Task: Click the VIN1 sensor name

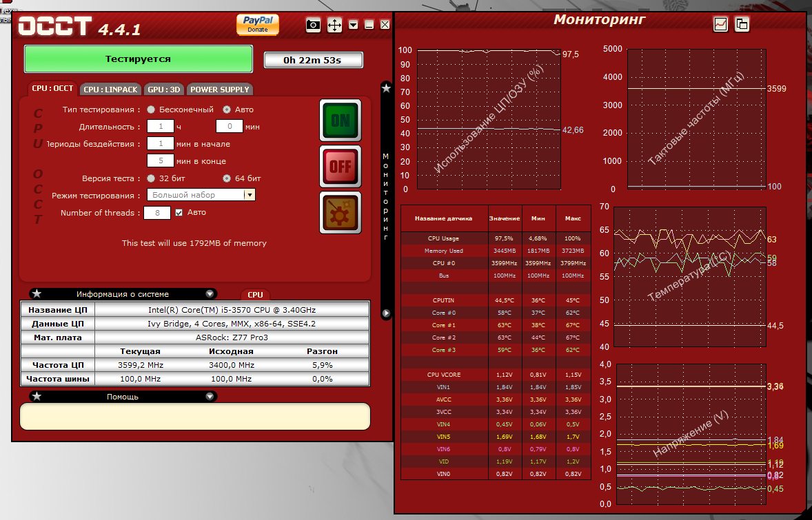Action: 444,388
